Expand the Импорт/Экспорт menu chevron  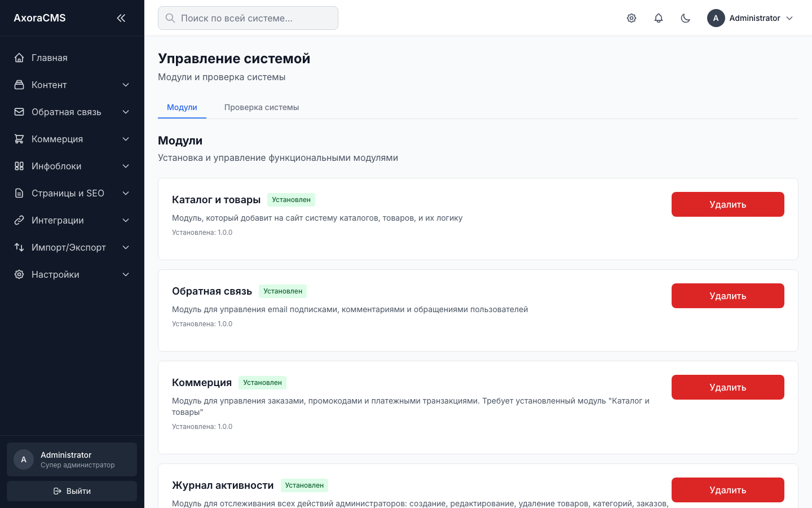click(x=126, y=247)
